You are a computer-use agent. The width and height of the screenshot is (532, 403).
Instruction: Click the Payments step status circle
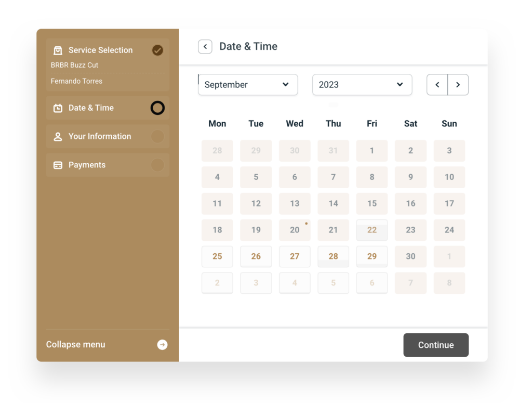(x=157, y=165)
